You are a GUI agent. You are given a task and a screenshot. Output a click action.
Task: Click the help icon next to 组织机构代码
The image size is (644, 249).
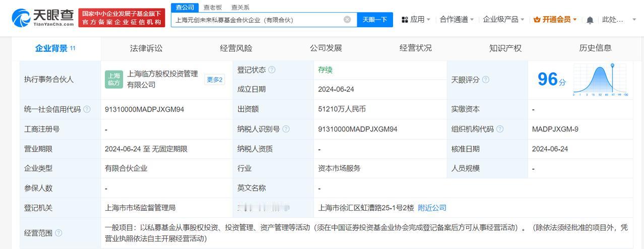tap(500, 129)
